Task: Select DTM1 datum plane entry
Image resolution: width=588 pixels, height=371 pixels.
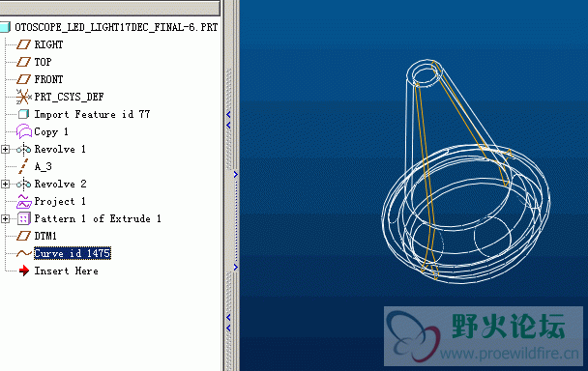Action: click(45, 236)
